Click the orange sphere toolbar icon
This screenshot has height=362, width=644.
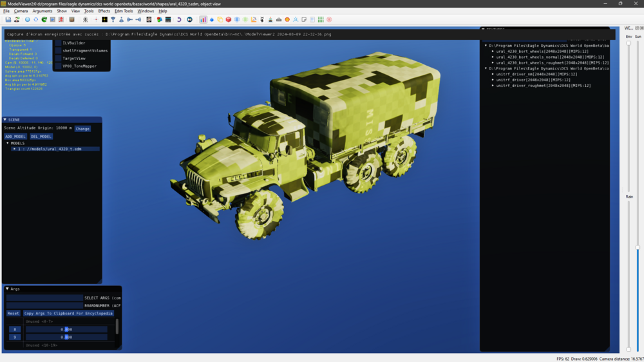point(287,19)
